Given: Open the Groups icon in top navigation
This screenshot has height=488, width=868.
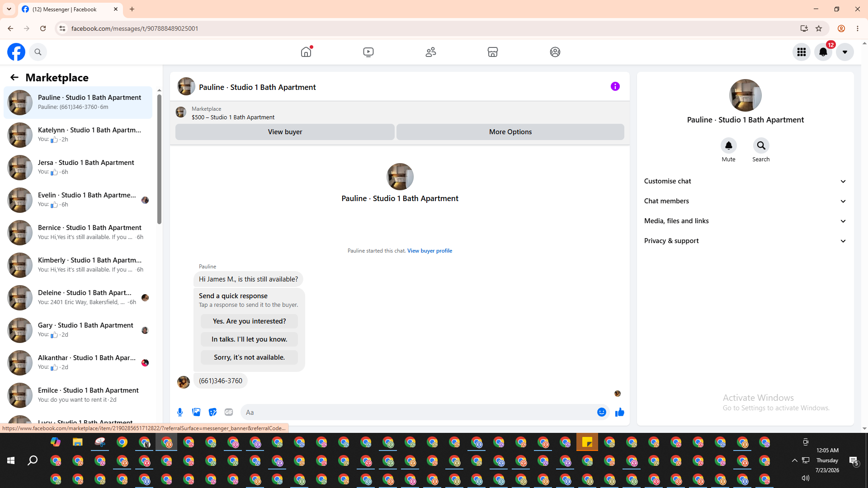Looking at the screenshot, I should tap(555, 52).
